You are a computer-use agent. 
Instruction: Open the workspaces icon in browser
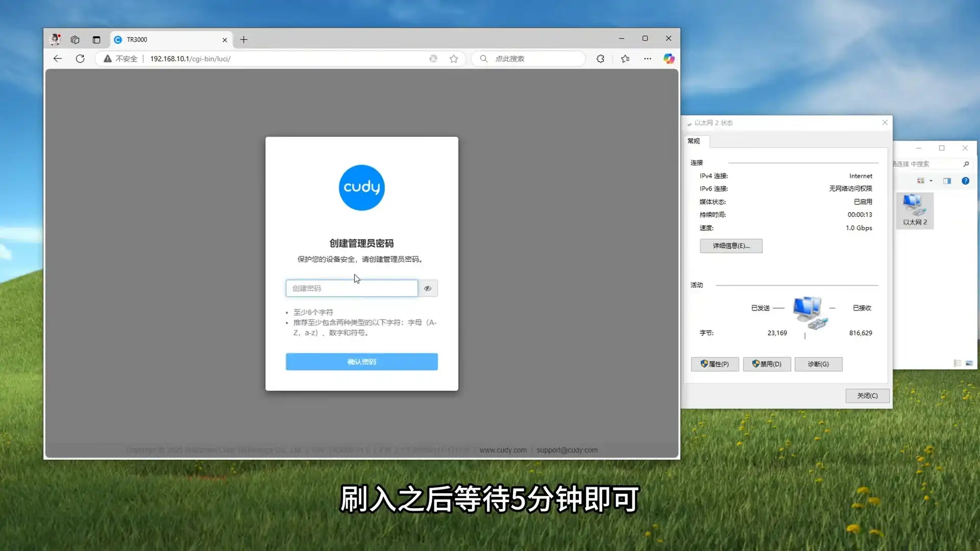click(x=75, y=40)
